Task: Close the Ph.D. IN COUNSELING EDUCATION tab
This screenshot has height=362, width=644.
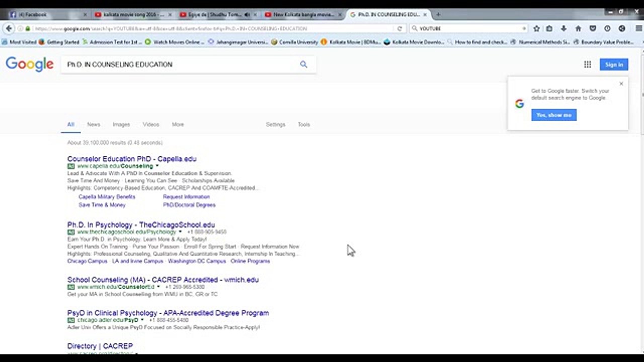Action: [x=426, y=15]
